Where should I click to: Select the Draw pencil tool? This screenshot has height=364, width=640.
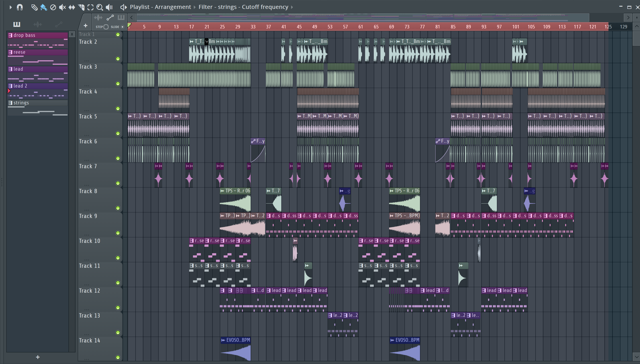[x=34, y=7]
